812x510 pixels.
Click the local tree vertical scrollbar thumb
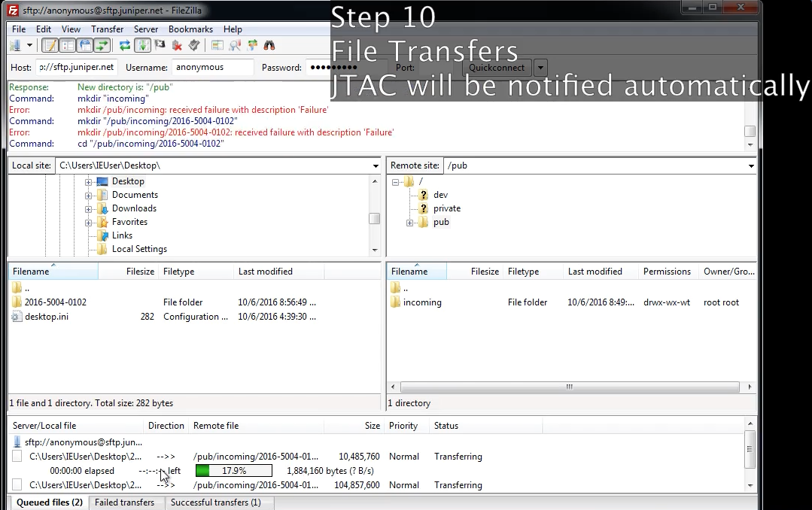[x=375, y=218]
